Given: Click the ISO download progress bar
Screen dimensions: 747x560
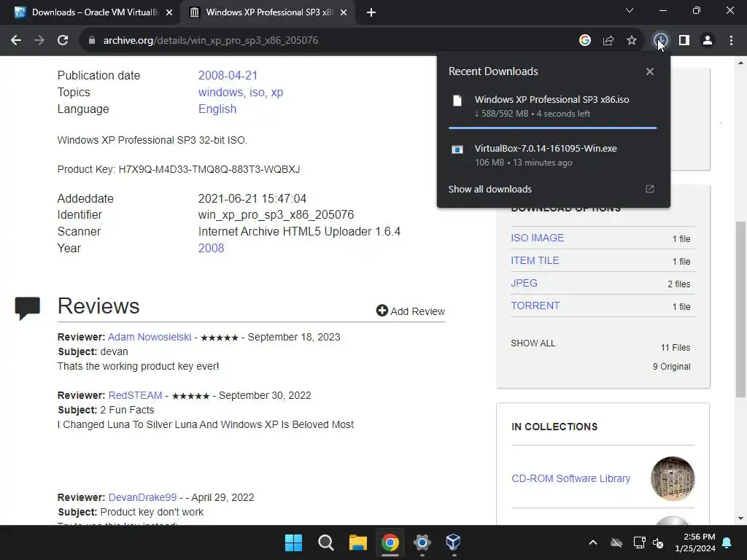Looking at the screenshot, I should pos(553,128).
